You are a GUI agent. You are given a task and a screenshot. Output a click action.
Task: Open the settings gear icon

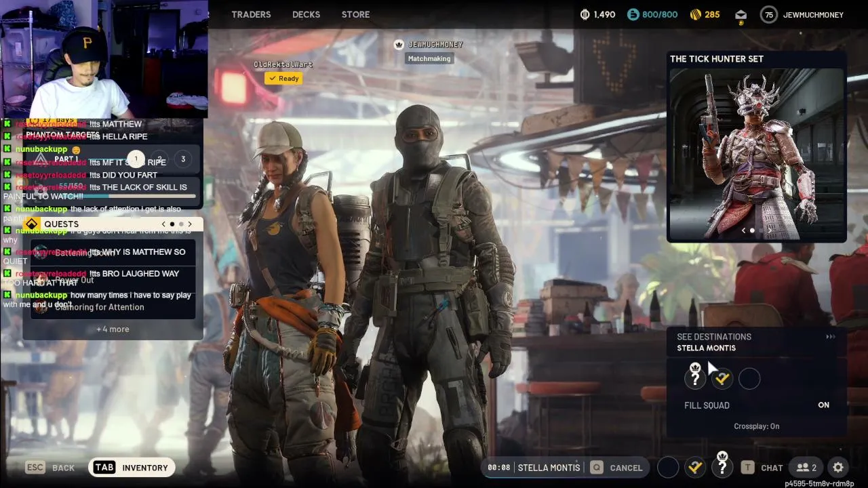pyautogui.click(x=838, y=467)
